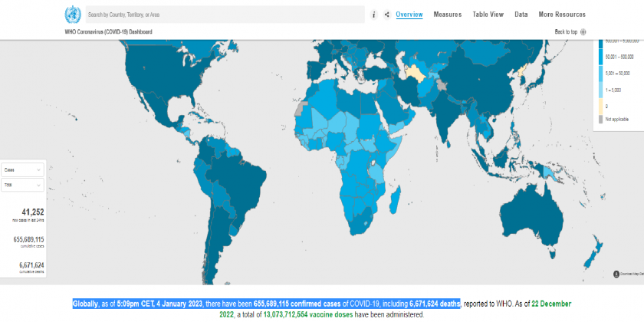Expand the Cases dropdown
644x322 pixels.
click(22, 169)
